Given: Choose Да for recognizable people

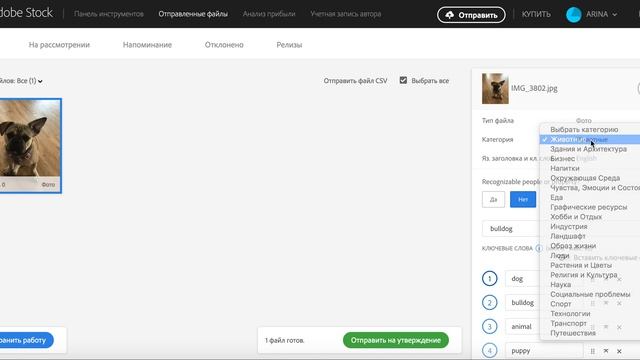Looking at the screenshot, I should point(493,199).
